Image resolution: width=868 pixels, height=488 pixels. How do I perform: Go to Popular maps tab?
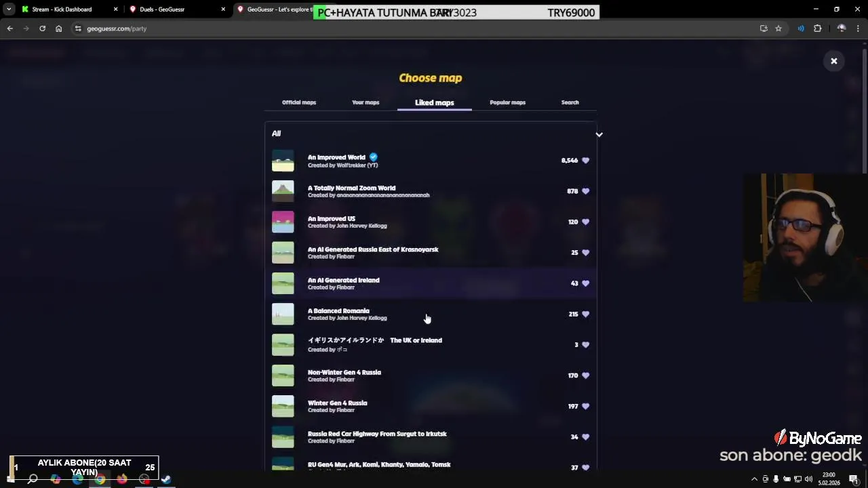[507, 102]
